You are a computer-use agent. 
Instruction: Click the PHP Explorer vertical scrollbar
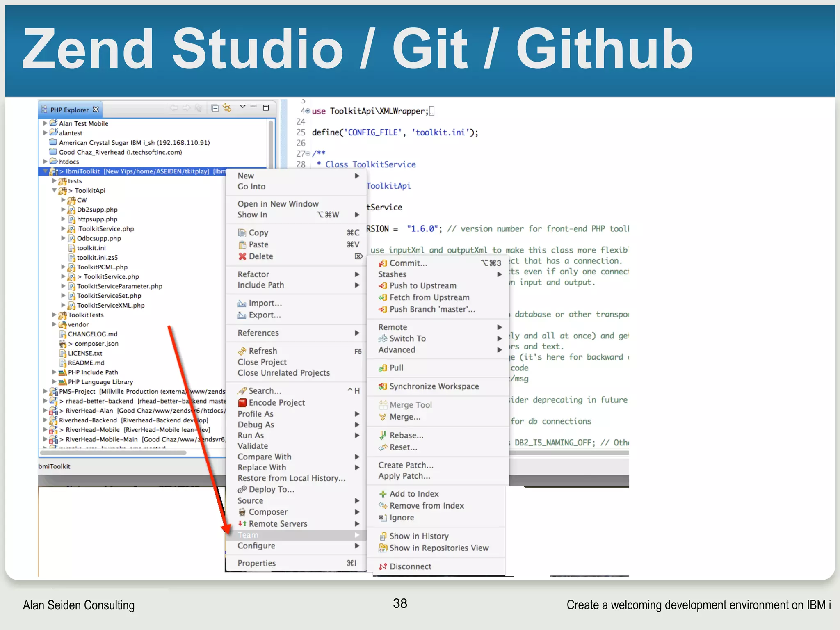[271, 144]
